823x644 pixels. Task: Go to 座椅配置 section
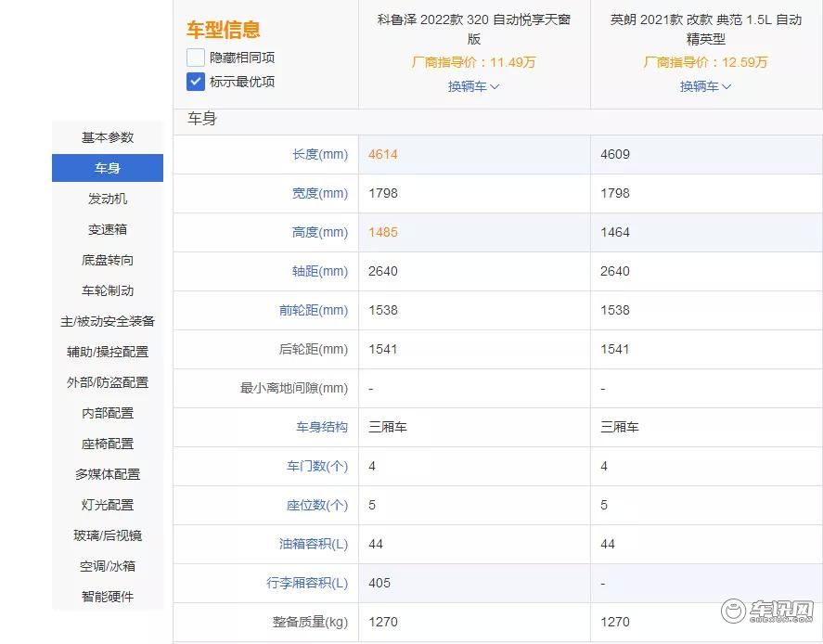[108, 444]
